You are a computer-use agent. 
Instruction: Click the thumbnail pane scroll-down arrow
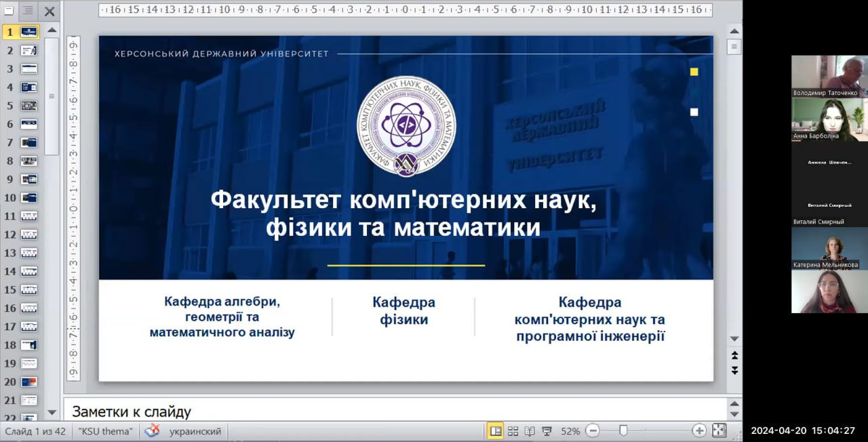tap(52, 412)
